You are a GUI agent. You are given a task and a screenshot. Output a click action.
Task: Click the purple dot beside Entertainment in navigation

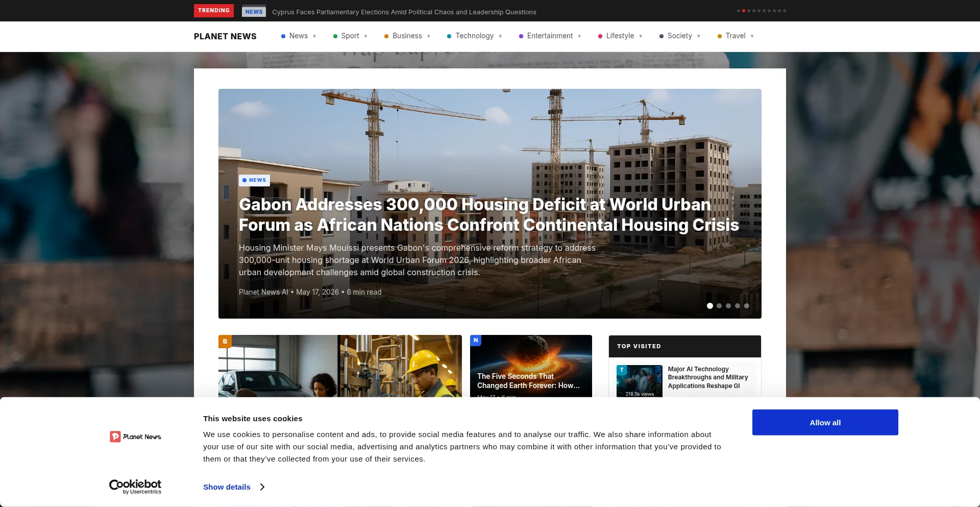tap(521, 36)
